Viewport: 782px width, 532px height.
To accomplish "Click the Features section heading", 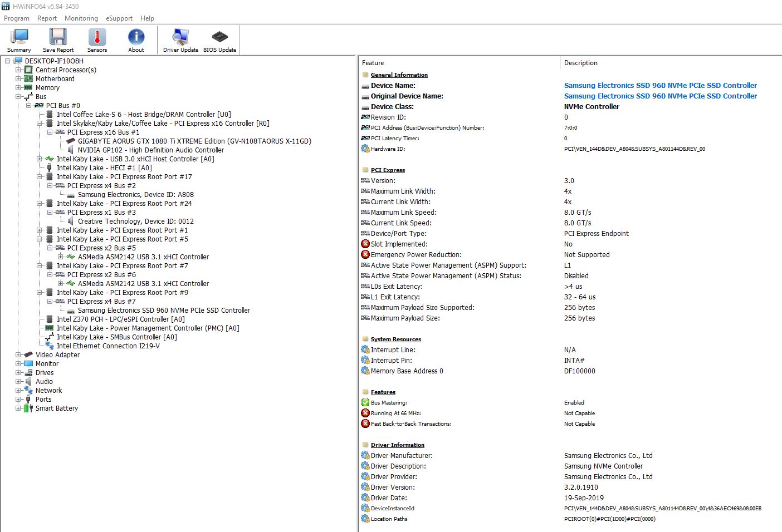I will tap(383, 392).
